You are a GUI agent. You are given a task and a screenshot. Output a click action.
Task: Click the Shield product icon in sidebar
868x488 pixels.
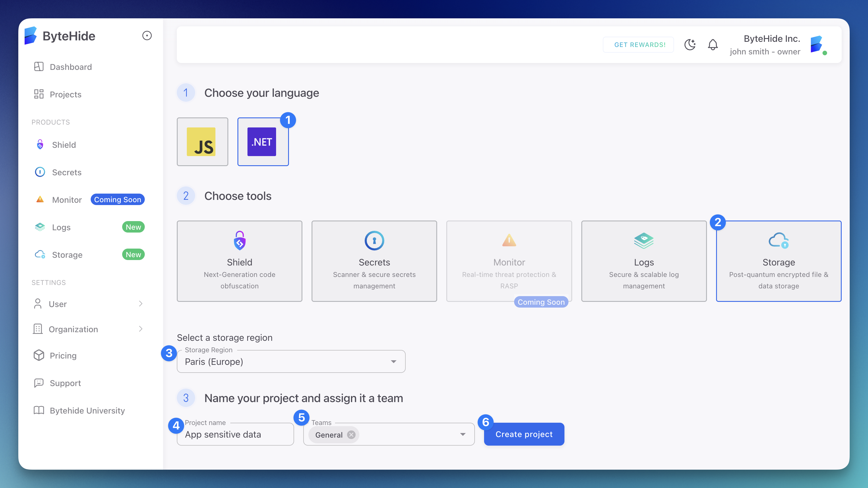click(40, 145)
